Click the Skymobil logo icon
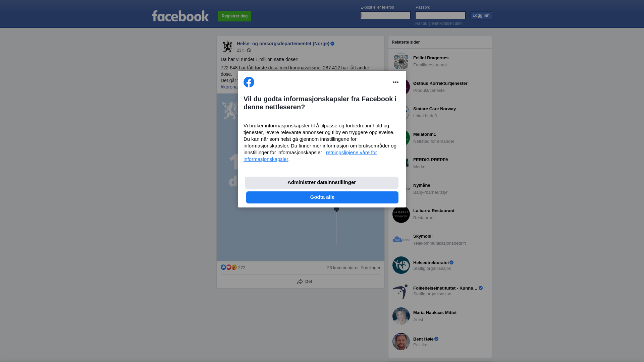 (401, 240)
